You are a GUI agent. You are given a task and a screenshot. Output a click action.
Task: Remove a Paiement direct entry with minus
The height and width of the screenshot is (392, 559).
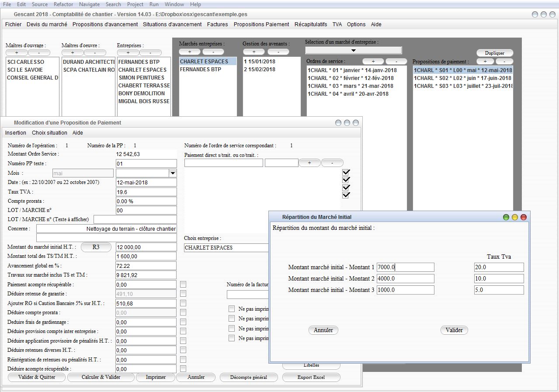click(332, 163)
